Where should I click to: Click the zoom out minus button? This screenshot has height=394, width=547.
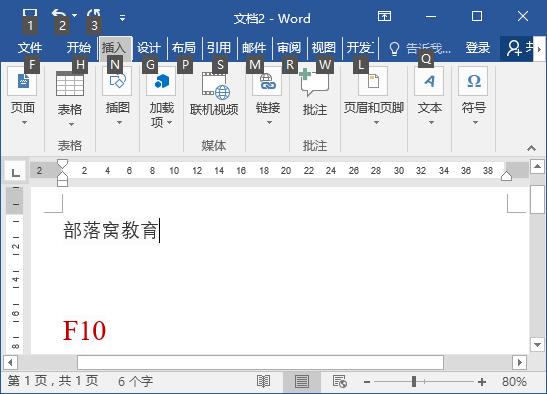[367, 382]
